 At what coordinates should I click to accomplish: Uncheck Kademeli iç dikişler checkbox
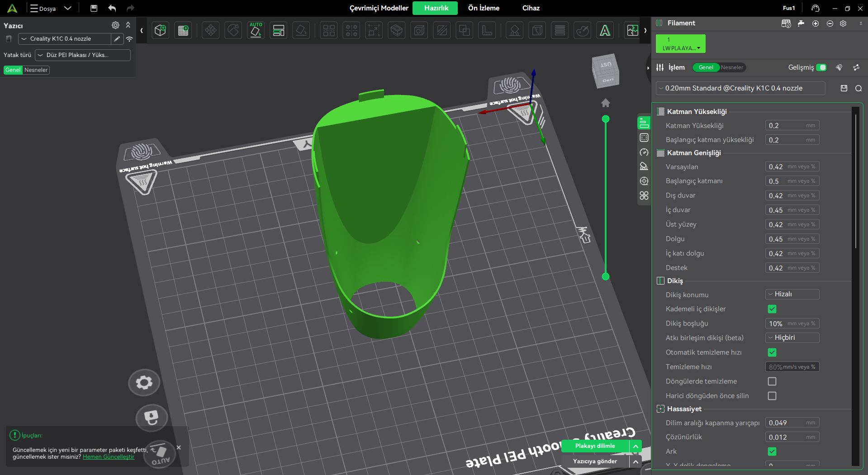772,309
